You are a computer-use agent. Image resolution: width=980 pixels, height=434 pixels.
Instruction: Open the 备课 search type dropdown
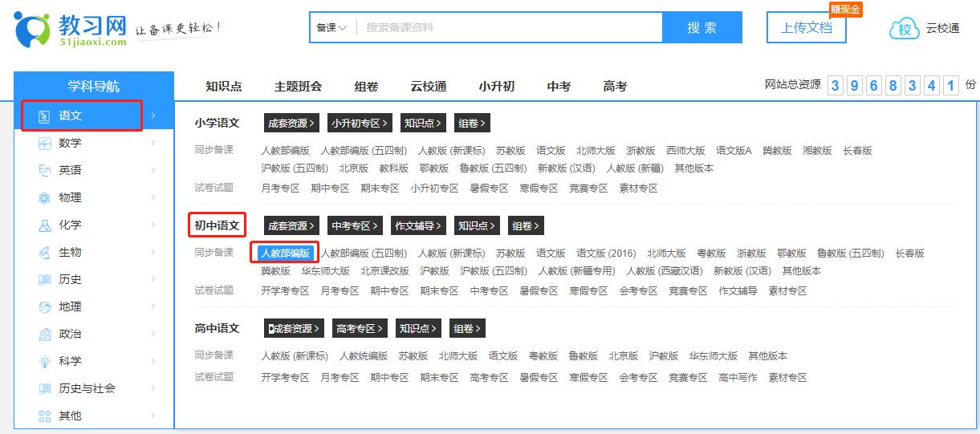pyautogui.click(x=331, y=27)
